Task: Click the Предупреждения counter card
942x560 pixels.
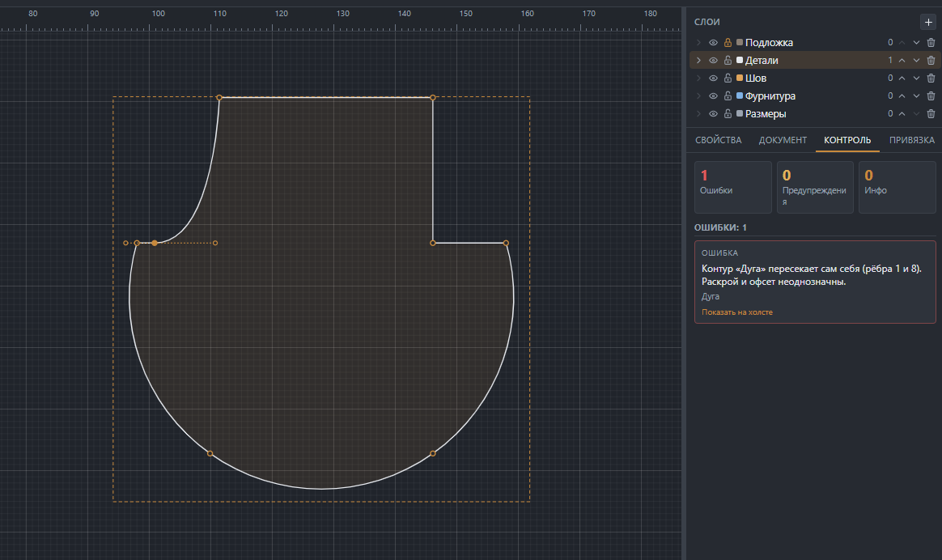Action: coord(815,187)
